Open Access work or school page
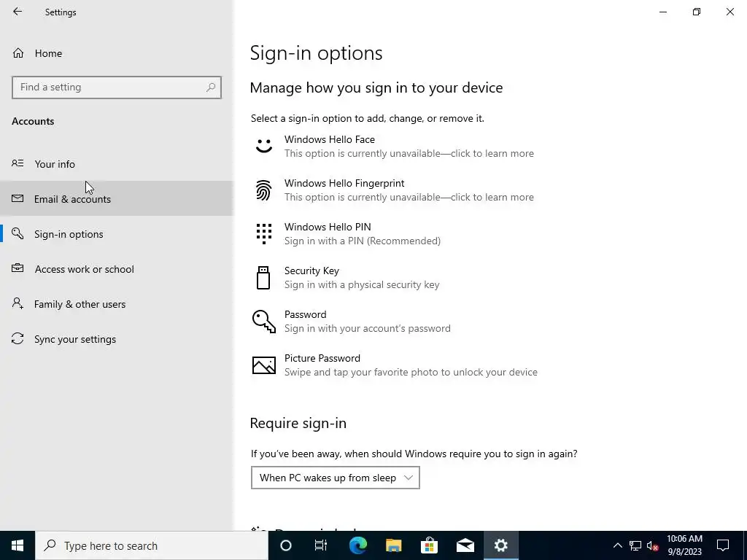This screenshot has height=560, width=747. pyautogui.click(x=117, y=269)
